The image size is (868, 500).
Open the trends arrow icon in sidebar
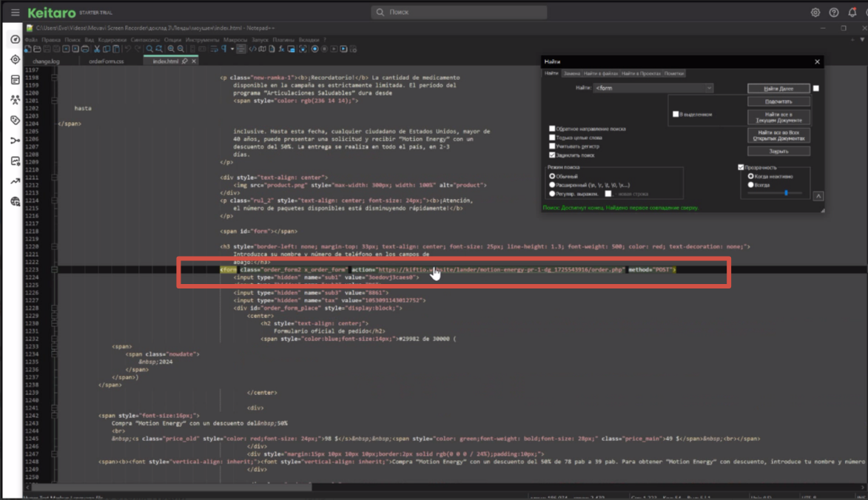click(16, 181)
